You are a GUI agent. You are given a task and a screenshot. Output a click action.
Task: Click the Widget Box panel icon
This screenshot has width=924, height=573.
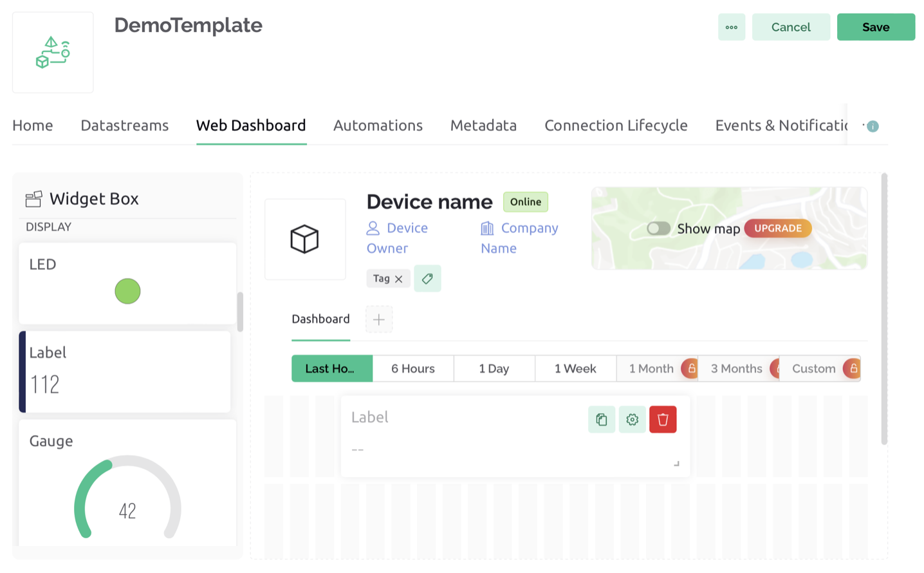tap(34, 199)
